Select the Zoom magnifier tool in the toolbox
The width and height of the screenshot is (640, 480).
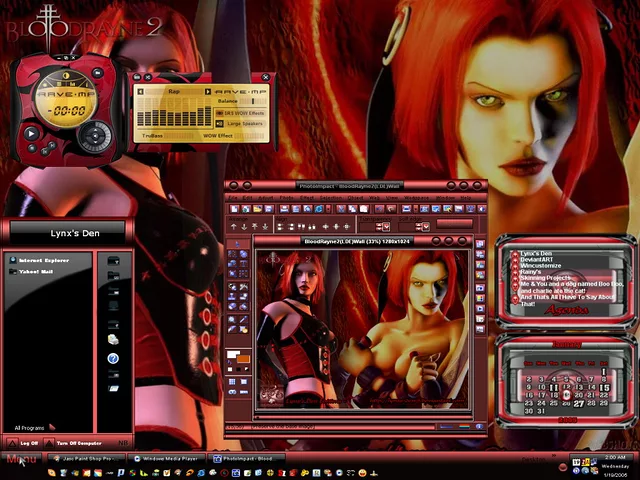point(232,320)
